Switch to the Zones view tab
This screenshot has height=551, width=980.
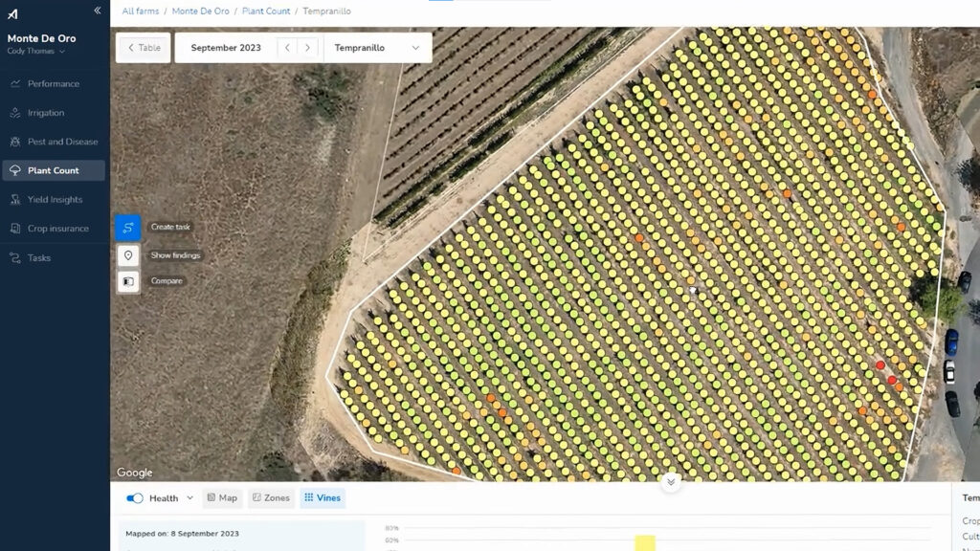271,497
